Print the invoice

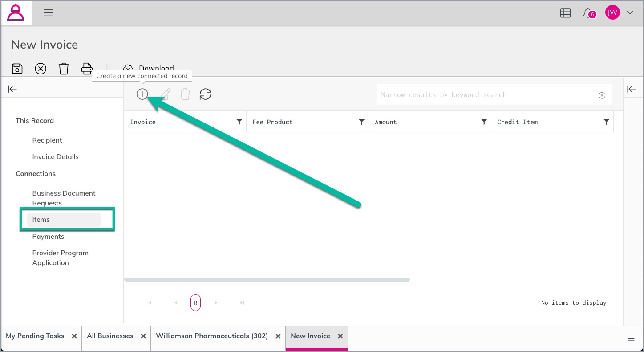pos(87,69)
